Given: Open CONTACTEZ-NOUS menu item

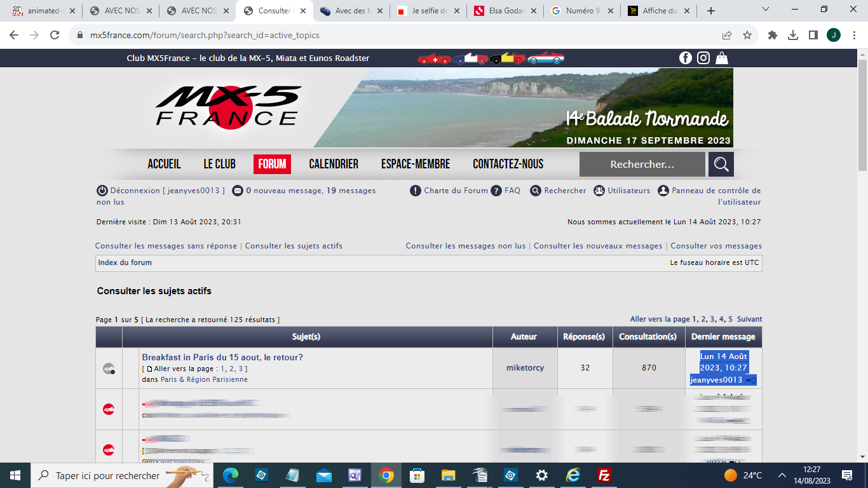Looking at the screenshot, I should point(508,164).
